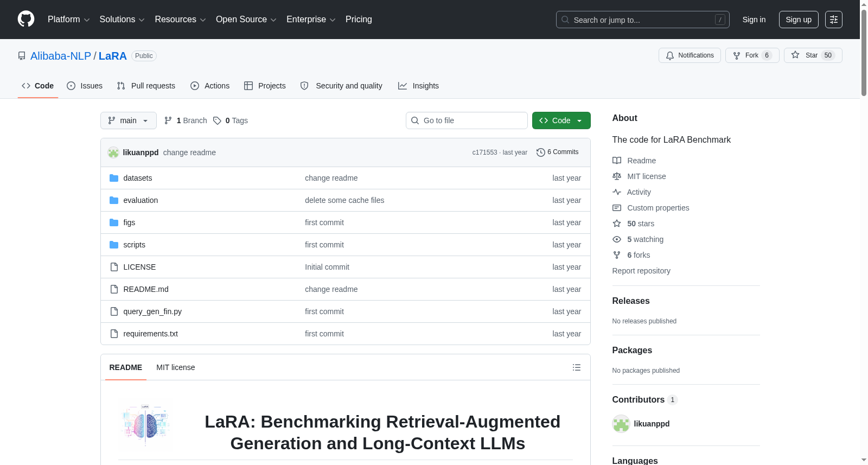
Task: Switch to the Security and quality tab
Action: click(x=341, y=86)
